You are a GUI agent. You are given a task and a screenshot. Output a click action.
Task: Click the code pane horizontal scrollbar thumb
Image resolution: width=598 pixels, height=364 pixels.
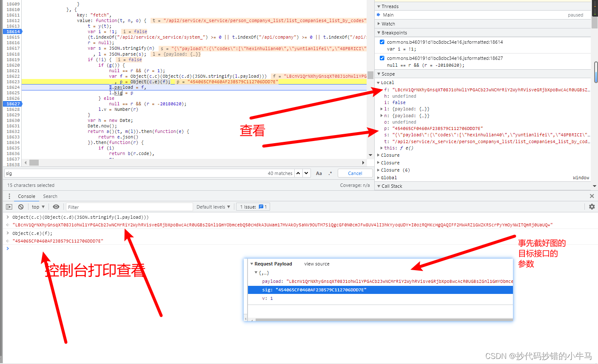coord(34,163)
